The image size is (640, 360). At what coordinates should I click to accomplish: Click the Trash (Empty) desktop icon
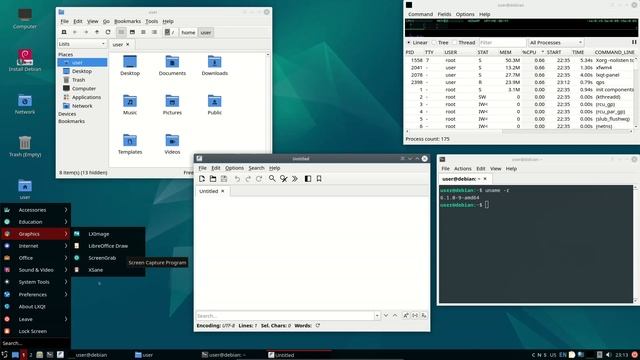pos(25,147)
